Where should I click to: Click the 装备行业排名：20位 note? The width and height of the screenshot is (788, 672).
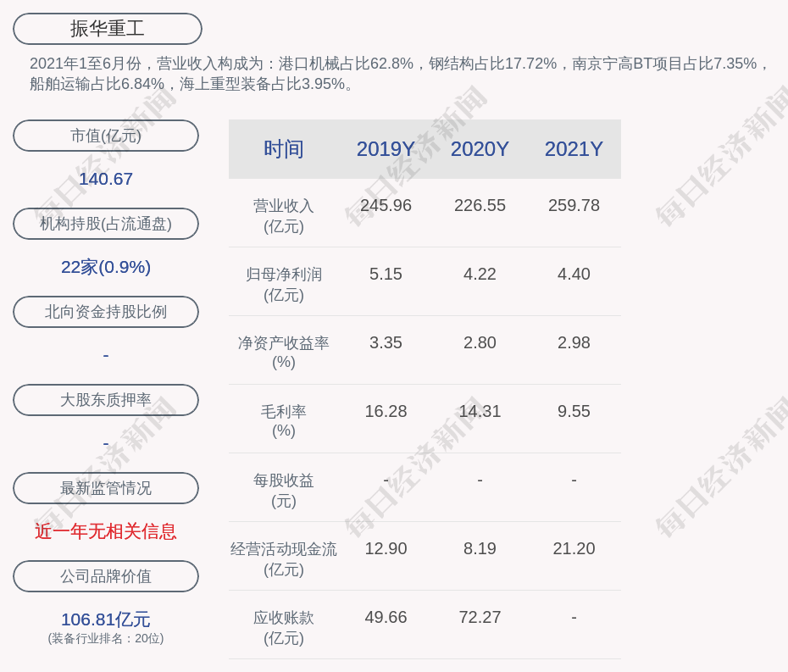[x=106, y=638]
